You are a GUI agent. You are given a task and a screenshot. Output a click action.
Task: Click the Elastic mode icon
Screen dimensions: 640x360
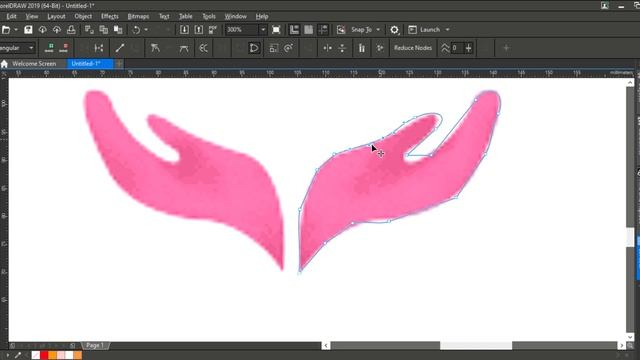click(x=362, y=48)
